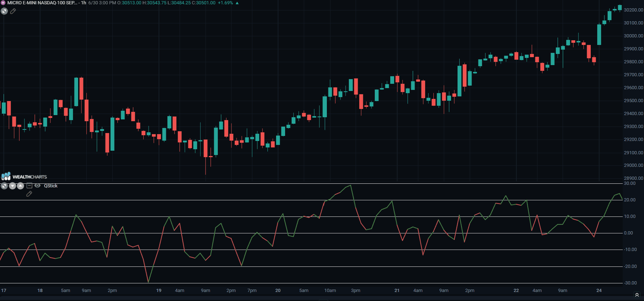The width and height of the screenshot is (644, 301).
Task: Click the 29800.00 price axis label
Action: pos(633,62)
